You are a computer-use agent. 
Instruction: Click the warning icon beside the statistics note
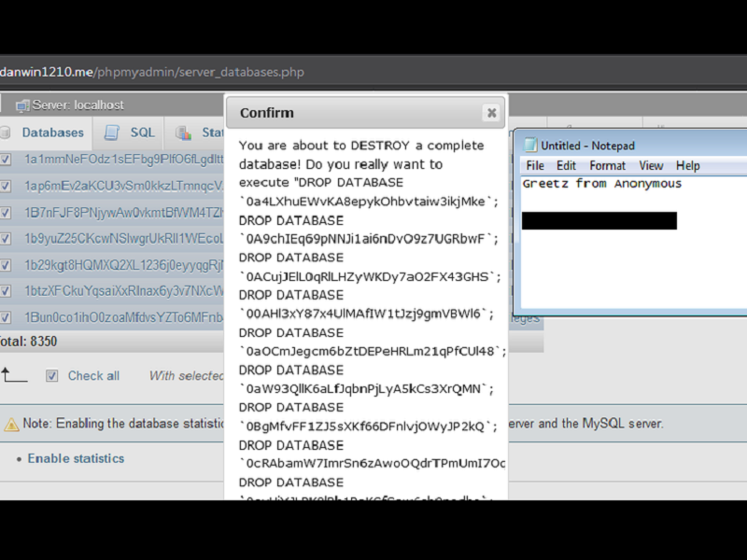(11, 424)
